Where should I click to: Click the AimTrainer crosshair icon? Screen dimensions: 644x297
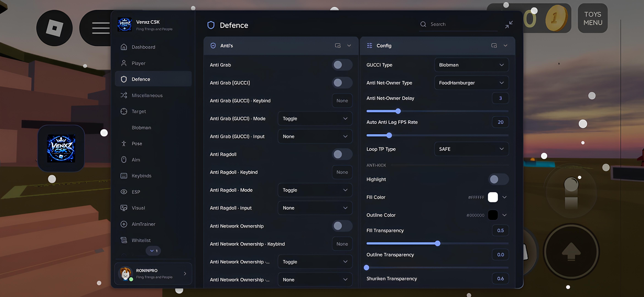coord(124,224)
